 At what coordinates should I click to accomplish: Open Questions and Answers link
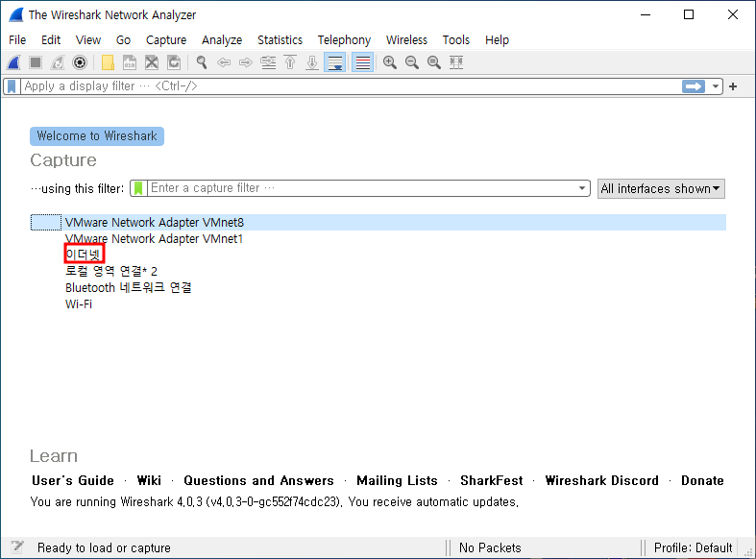(259, 481)
